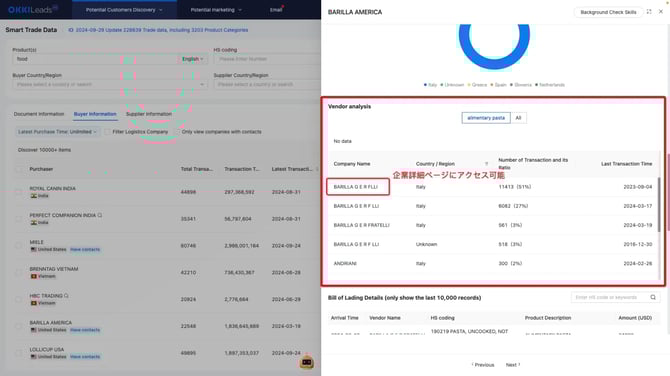
Task: Click ROYAL CANIN INDIA purchaser name
Action: (x=52, y=188)
